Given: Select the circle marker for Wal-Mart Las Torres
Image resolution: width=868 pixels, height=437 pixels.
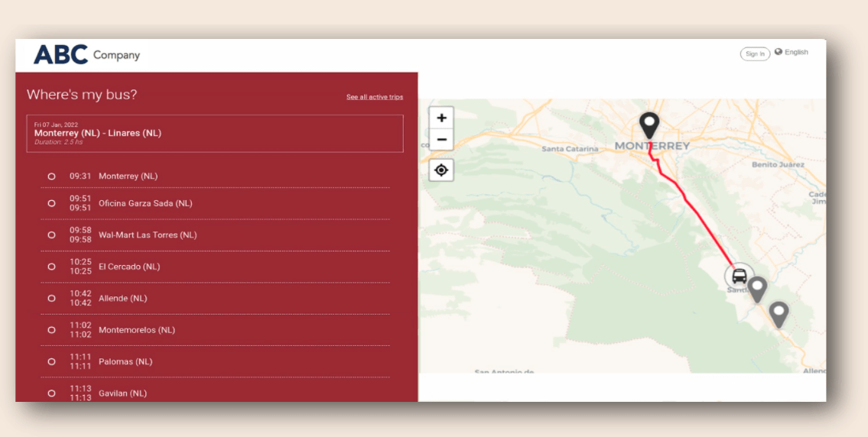Looking at the screenshot, I should click(51, 235).
